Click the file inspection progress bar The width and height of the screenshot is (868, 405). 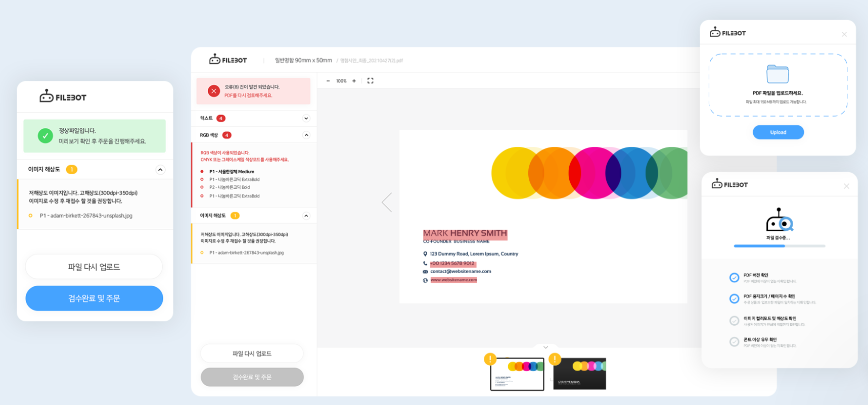tap(779, 246)
